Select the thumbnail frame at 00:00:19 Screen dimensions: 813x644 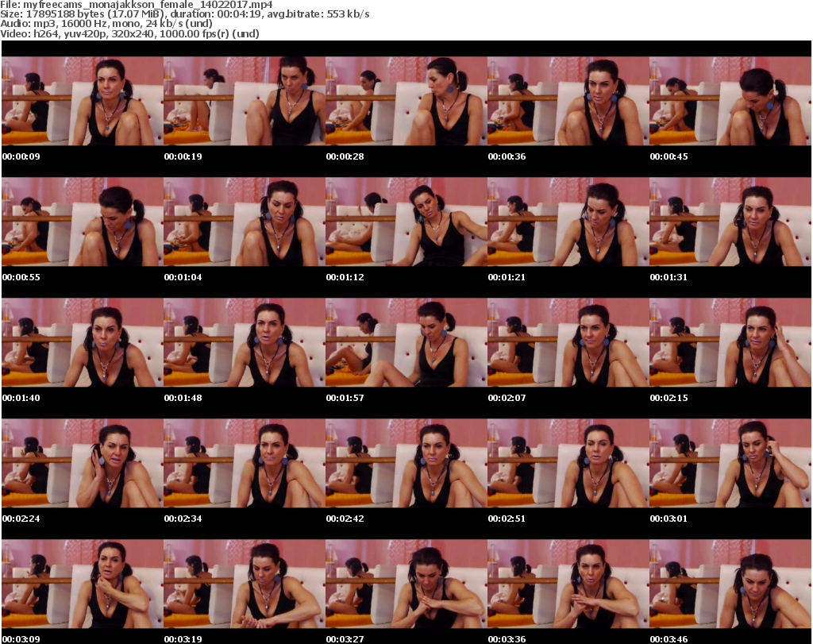(245, 101)
